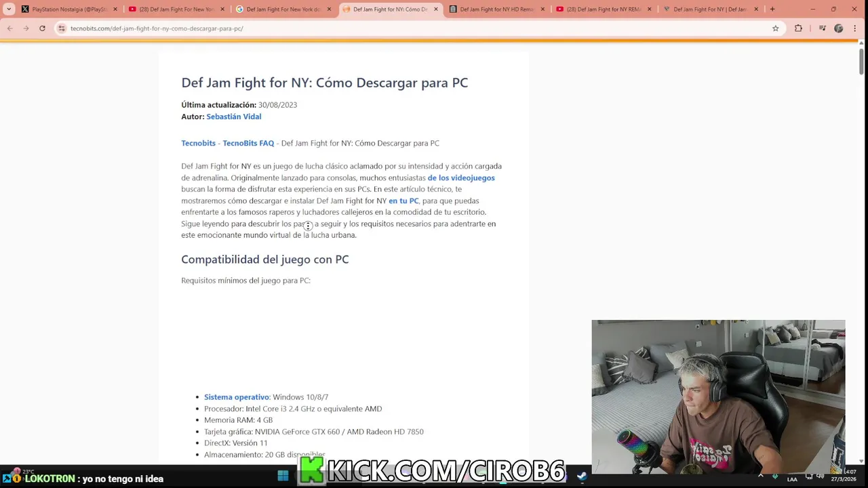Switch to Def Jam Fight for NY HD Remaster tab

click(496, 9)
